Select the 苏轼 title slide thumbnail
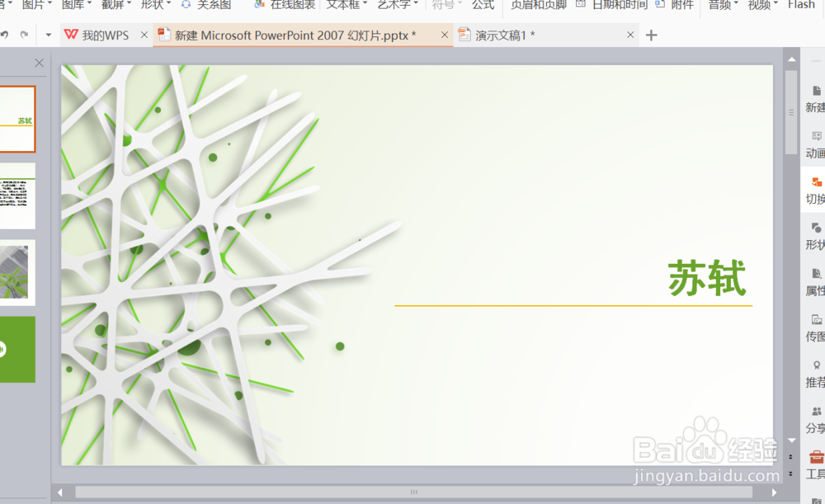The width and height of the screenshot is (825, 504). coord(17,120)
